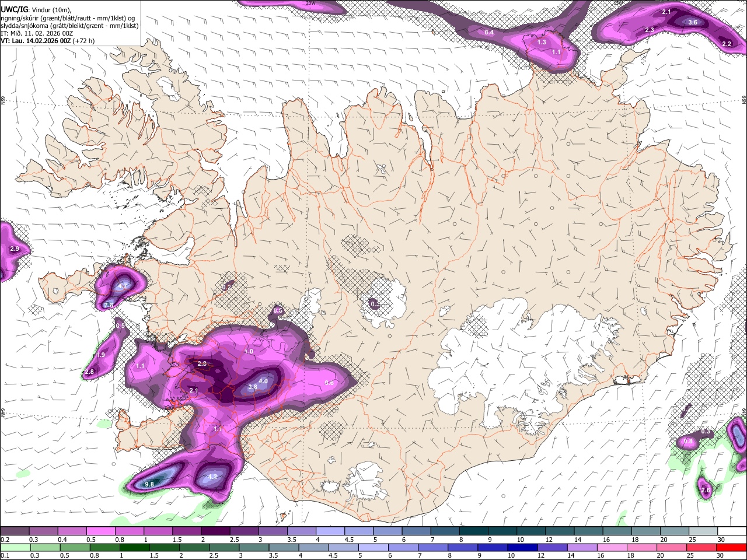747x560 pixels.
Task: Click the '4.5' label in the lower color scale
Action: (333, 556)
